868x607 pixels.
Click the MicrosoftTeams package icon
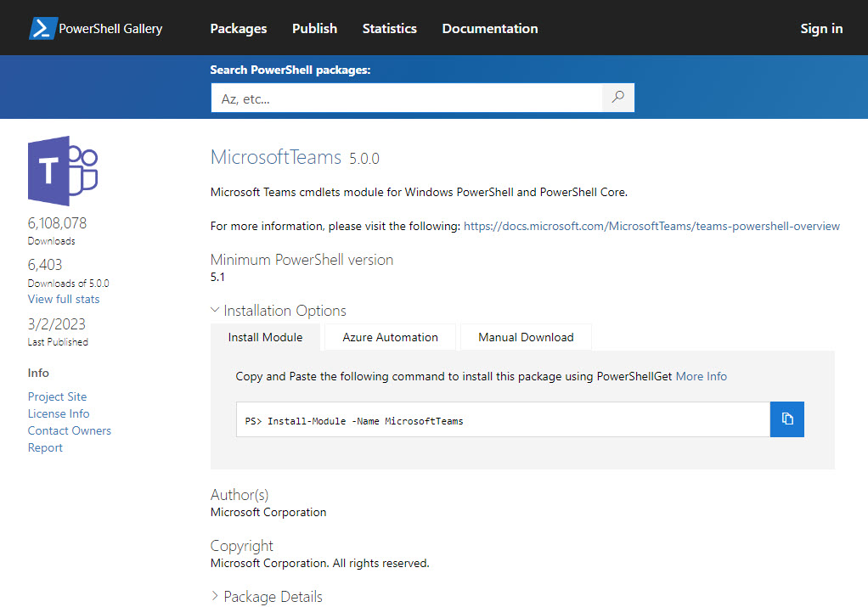(x=62, y=171)
